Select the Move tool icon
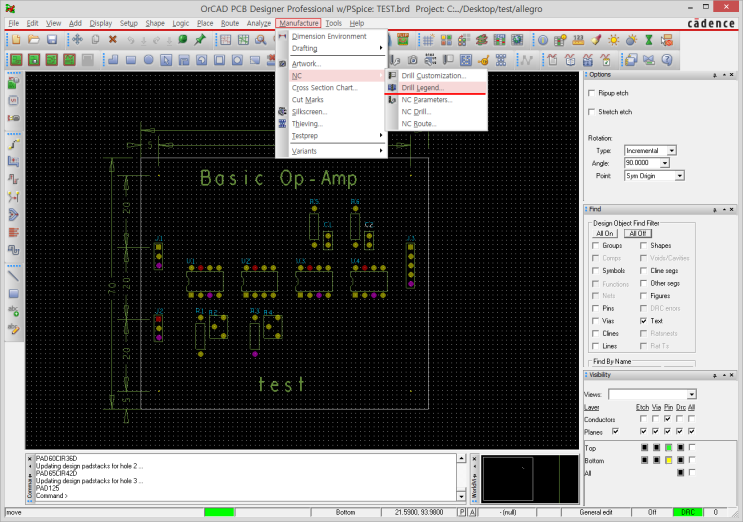 pos(77,39)
